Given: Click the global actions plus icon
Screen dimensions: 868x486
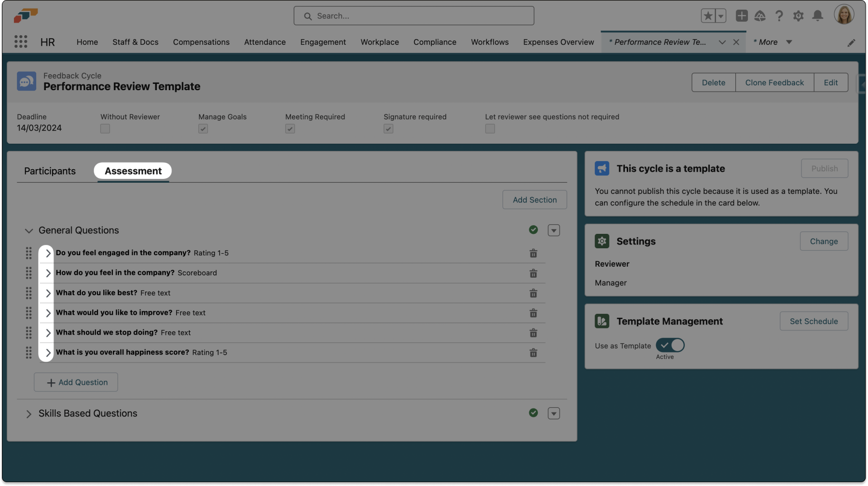Looking at the screenshot, I should 742,16.
